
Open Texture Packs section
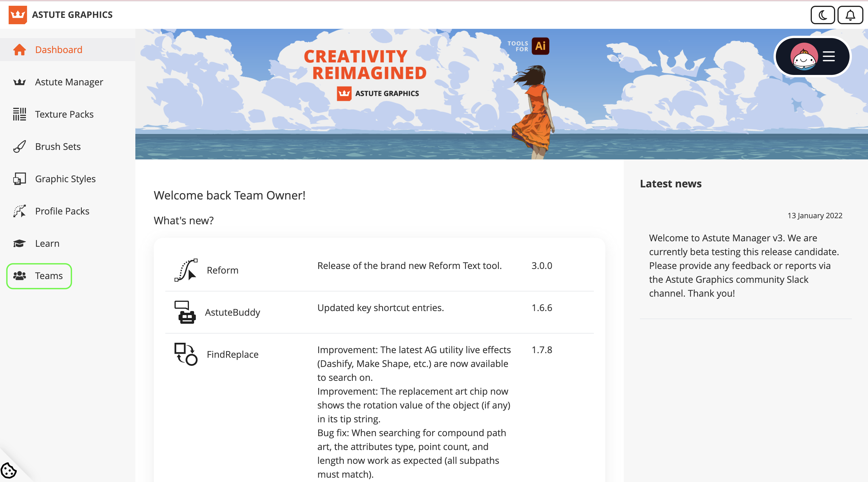coord(64,114)
